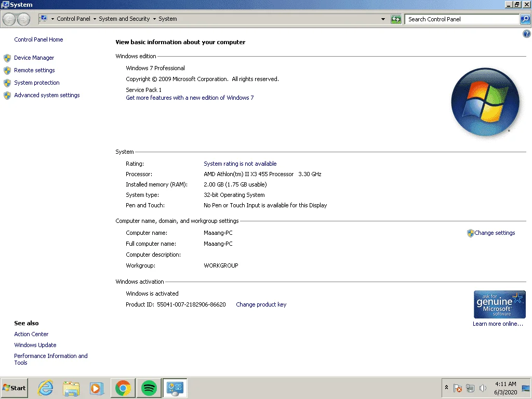Click the genuine Microsoft software badge
This screenshot has height=399, width=532.
(499, 304)
